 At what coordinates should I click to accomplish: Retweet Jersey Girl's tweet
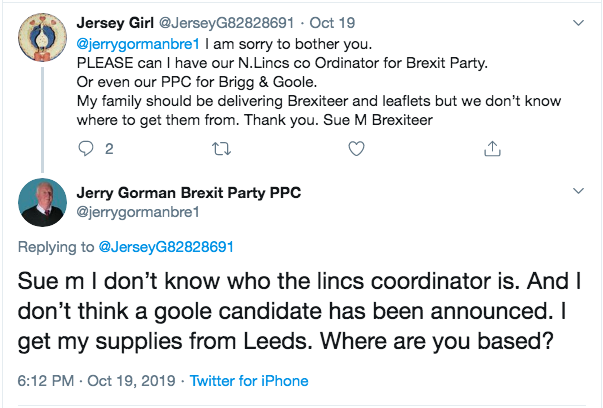220,149
